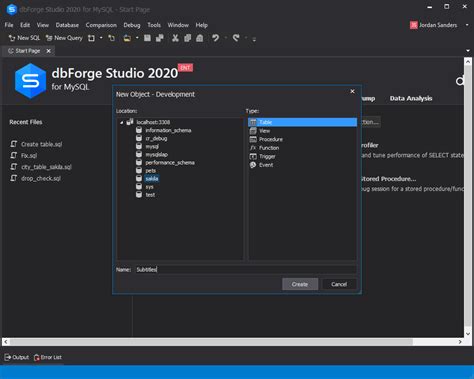The image size is (474, 379).
Task: Click the Paste icon in toolbar
Action: coord(199,38)
